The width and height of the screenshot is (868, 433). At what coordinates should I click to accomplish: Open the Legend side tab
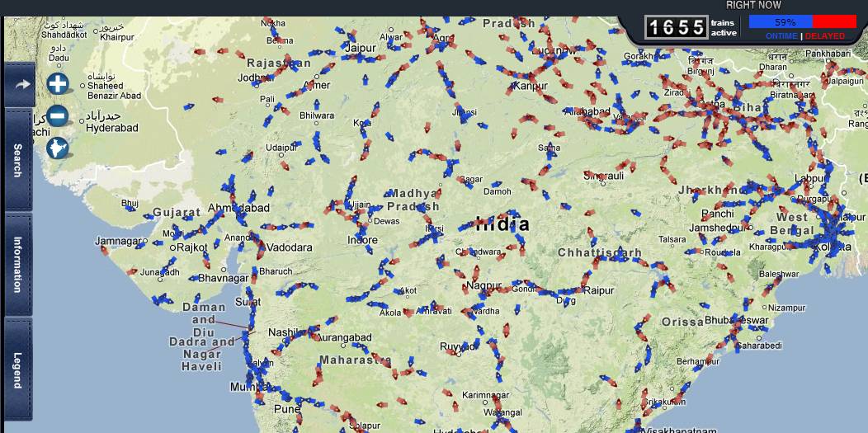tap(18, 369)
